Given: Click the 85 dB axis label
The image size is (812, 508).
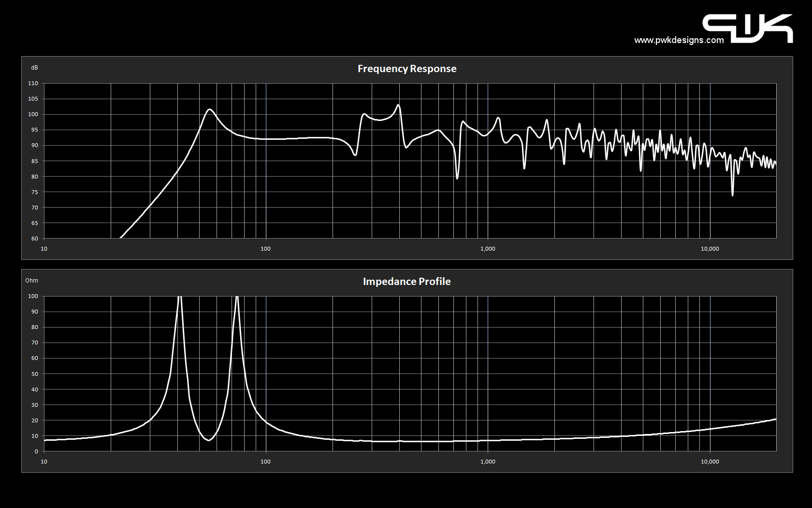Looking at the screenshot, I should [34, 161].
